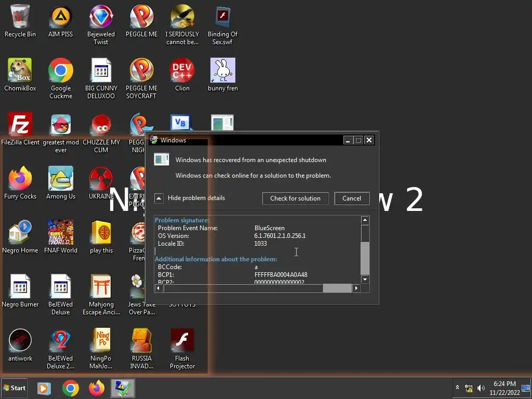Select the Angry Birds 'greatest mod ever' icon
Screen dimensions: 532x399
[61, 133]
